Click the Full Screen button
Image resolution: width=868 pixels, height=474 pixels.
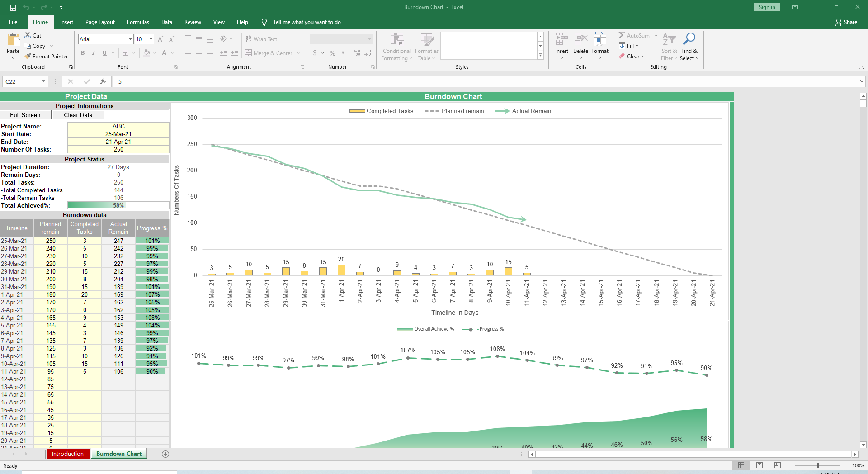26,115
